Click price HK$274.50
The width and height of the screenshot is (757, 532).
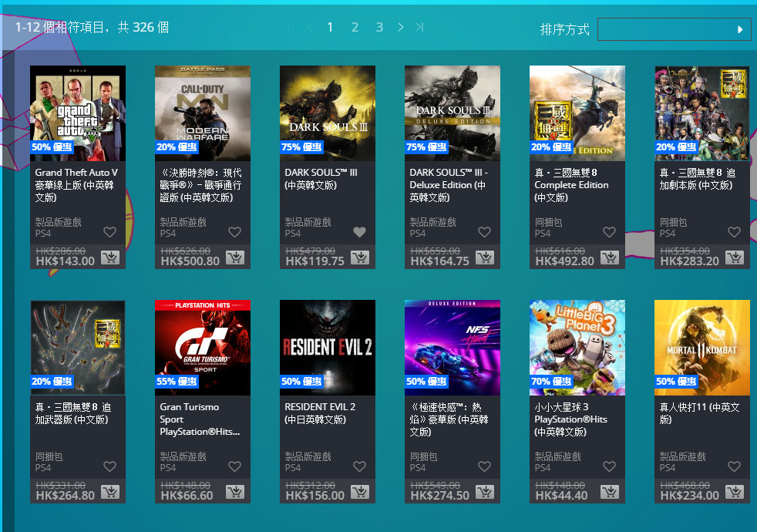pos(440,496)
